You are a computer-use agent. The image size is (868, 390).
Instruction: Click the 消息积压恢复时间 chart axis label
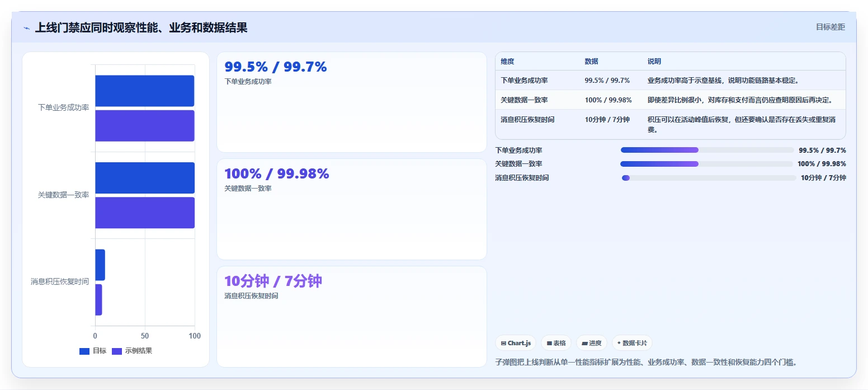pos(60,281)
